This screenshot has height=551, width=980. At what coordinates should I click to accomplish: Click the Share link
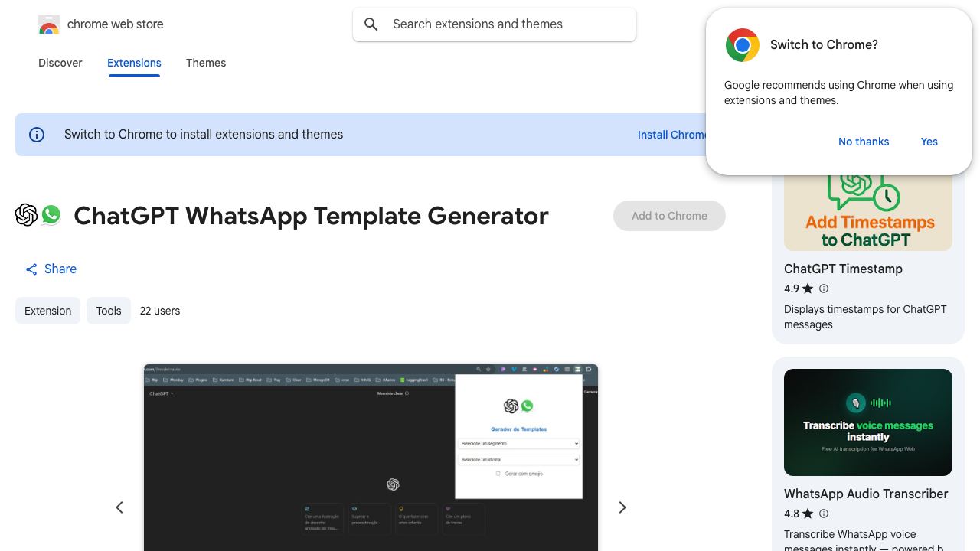click(51, 269)
